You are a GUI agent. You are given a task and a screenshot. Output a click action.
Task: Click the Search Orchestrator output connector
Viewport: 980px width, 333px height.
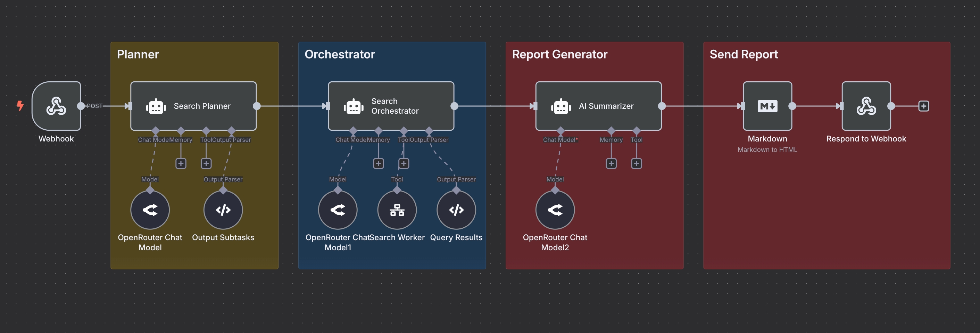[454, 106]
